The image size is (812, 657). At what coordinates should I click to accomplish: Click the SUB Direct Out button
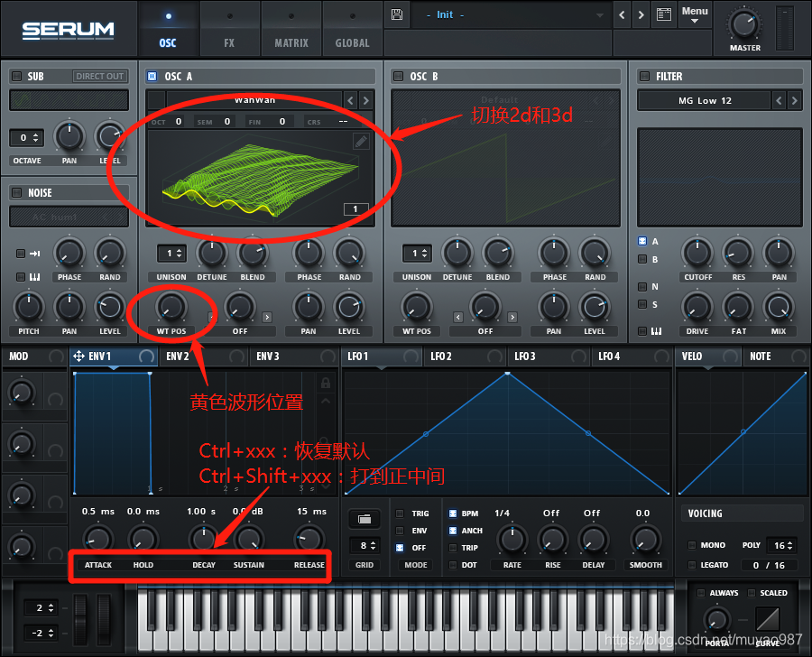coord(100,76)
